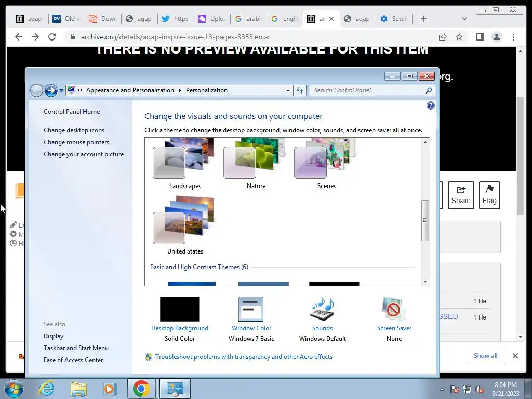Open Change desktop icons link

(74, 130)
